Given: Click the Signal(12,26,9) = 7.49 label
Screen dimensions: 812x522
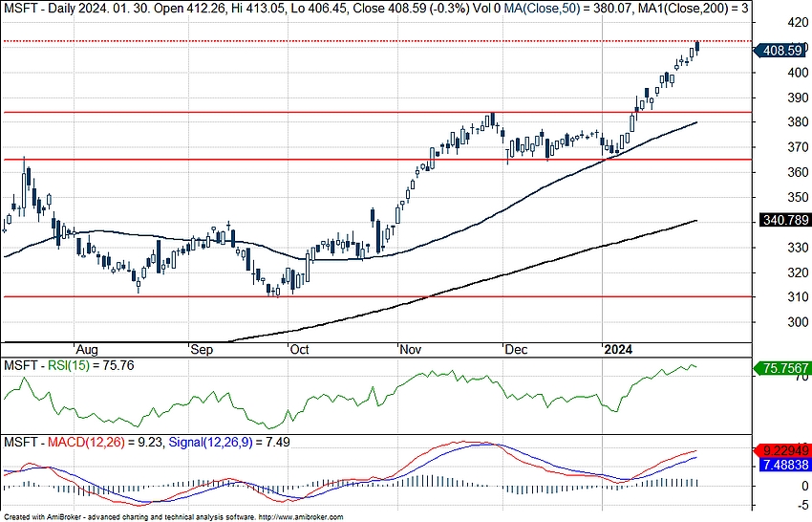Looking at the screenshot, I should click(x=229, y=443).
